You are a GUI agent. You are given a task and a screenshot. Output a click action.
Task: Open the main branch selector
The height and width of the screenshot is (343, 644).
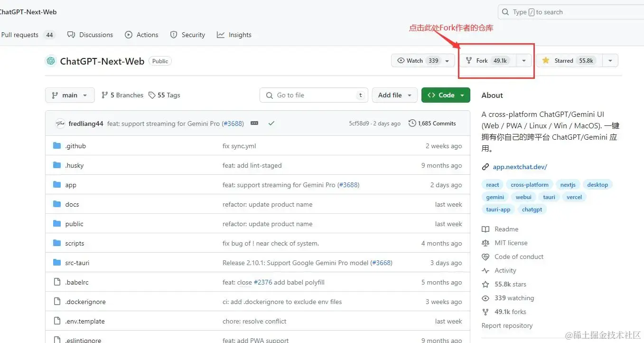pyautogui.click(x=70, y=95)
